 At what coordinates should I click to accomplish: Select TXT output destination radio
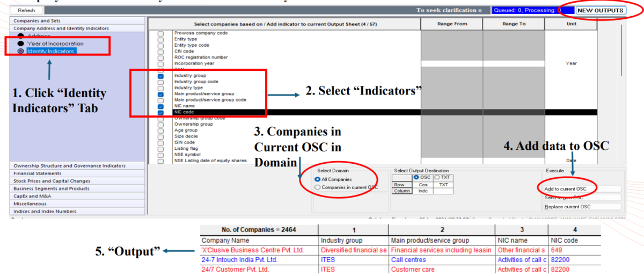(x=436, y=177)
